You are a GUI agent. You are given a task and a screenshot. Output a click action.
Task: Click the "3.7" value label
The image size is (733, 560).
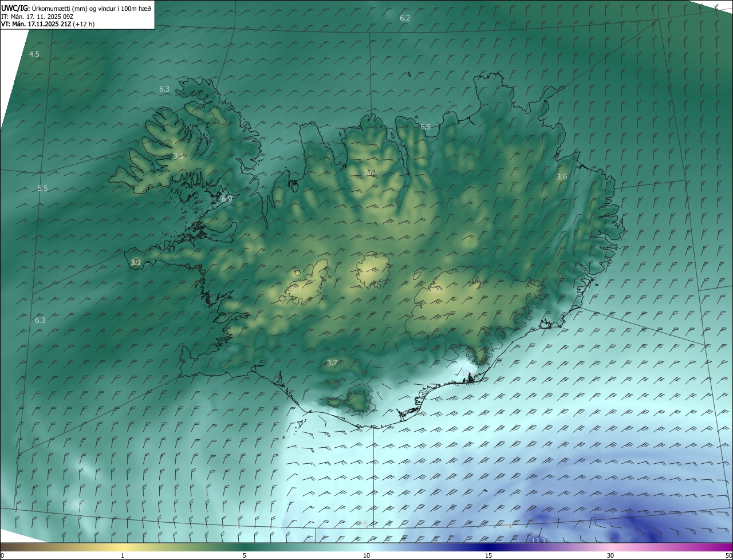[332, 362]
